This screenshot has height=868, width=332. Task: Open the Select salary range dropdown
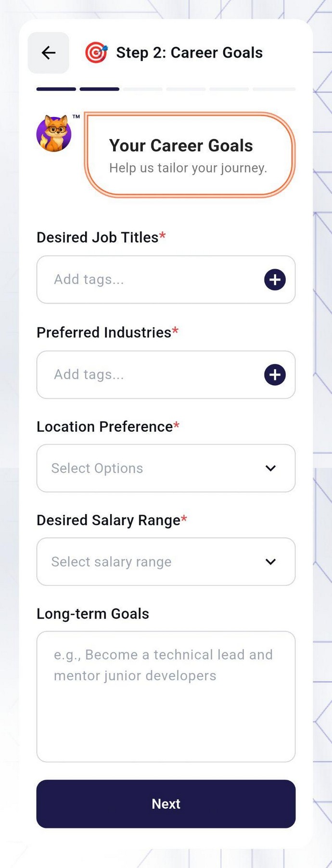pos(154,562)
